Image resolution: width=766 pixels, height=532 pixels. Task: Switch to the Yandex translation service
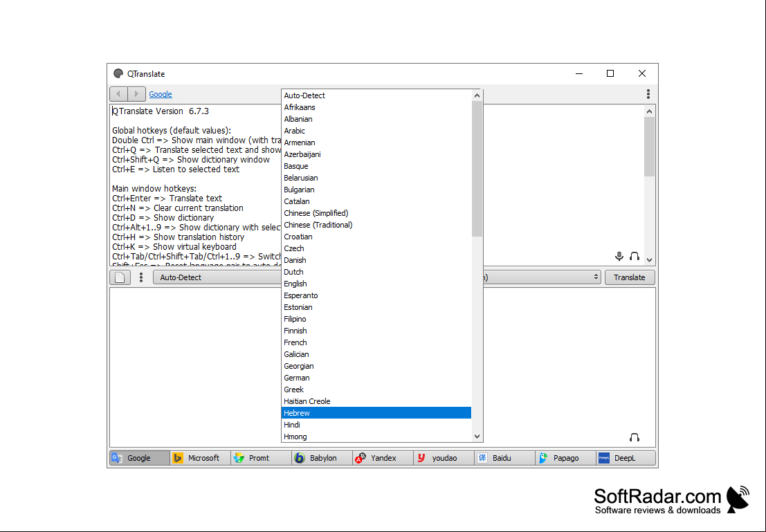click(383, 458)
